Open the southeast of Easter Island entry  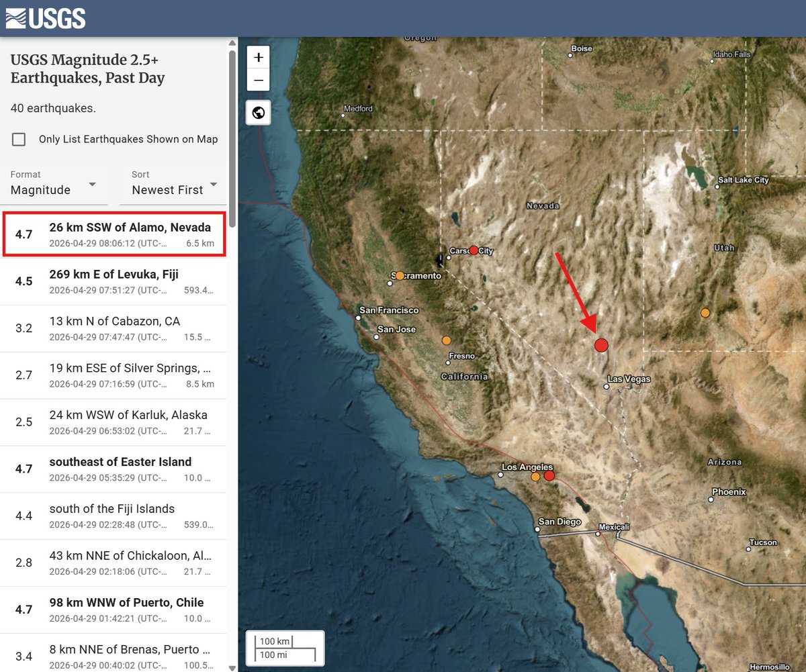point(114,469)
